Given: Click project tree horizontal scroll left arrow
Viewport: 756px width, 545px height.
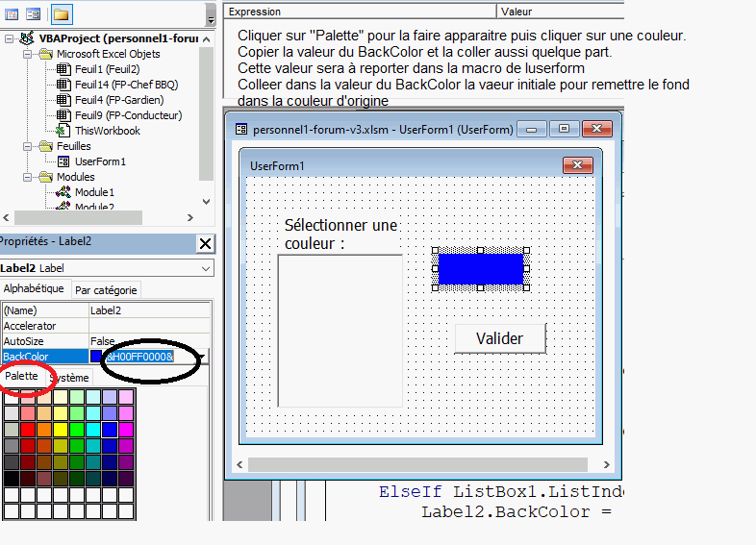Looking at the screenshot, I should (x=6, y=218).
